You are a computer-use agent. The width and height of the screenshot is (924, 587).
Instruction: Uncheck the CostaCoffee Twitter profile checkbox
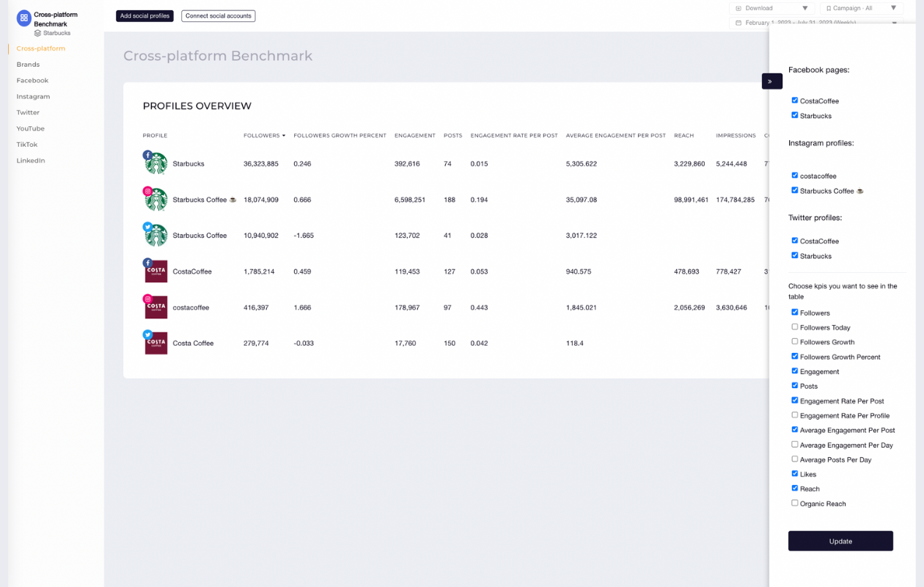(x=794, y=241)
